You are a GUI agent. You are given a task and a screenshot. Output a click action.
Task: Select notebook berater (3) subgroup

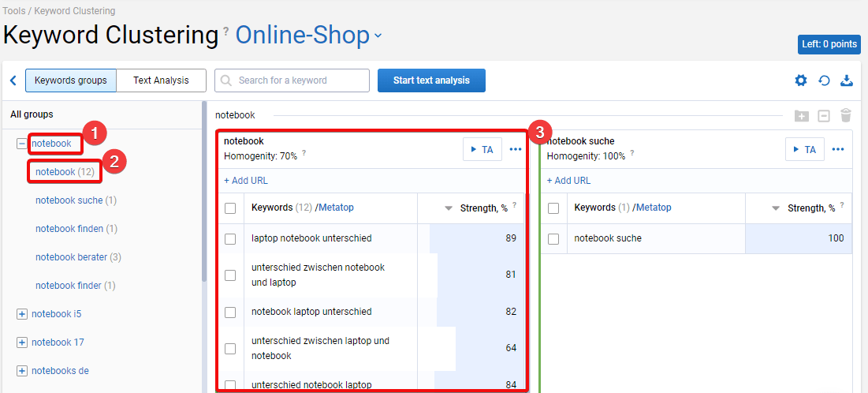point(78,257)
